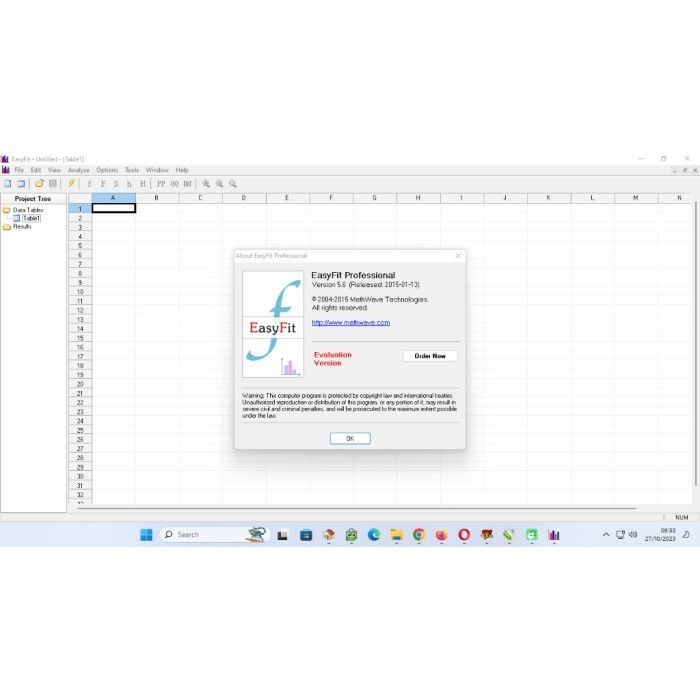Click the S survival function icon
Viewport: 700px width, 700px height.
116,184
